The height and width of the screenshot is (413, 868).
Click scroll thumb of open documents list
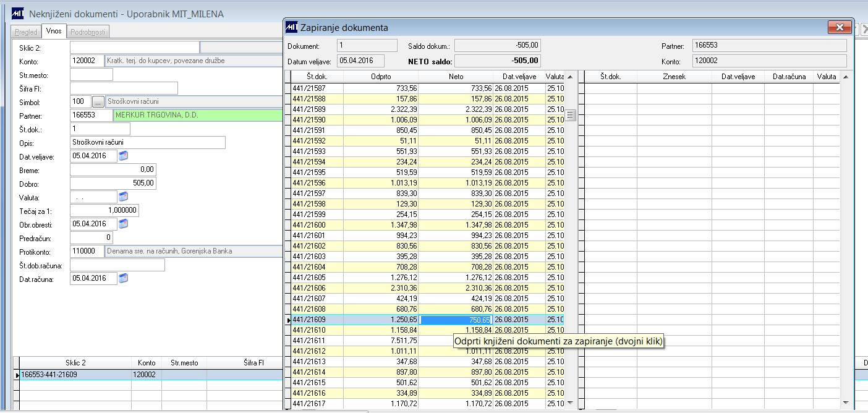pos(571,115)
